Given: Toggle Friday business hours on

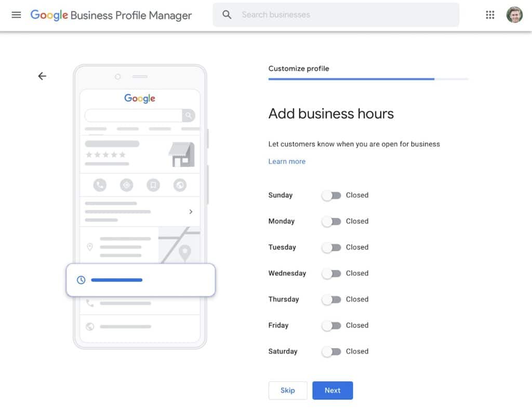Looking at the screenshot, I should [x=331, y=325].
